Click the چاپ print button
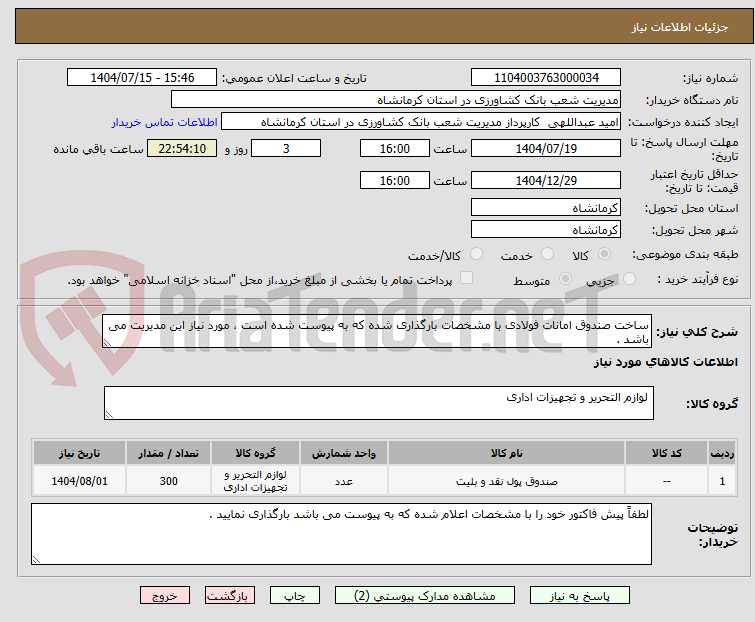The height and width of the screenshot is (622, 755). tap(295, 596)
